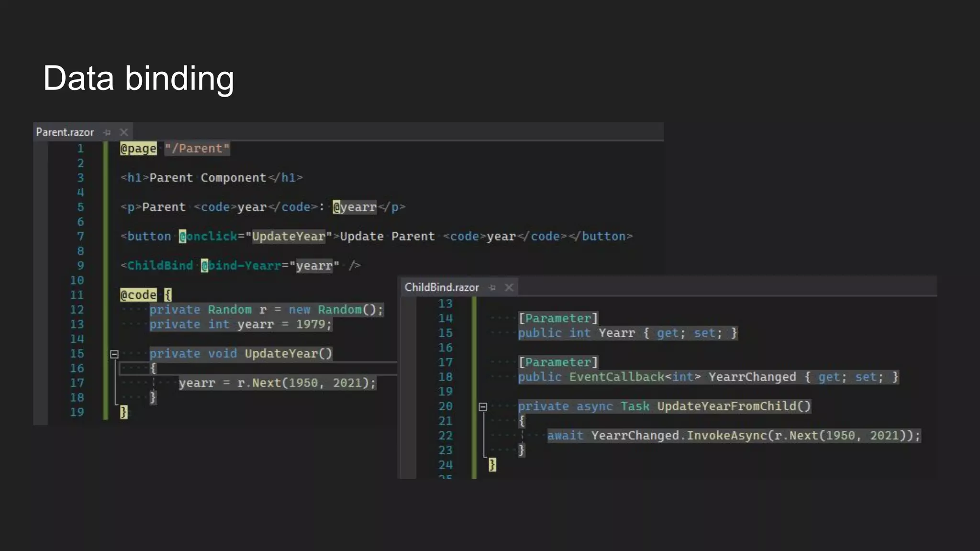Pin the ChildBind.razor tab
Viewport: 980px width, 551px height.
tap(492, 287)
